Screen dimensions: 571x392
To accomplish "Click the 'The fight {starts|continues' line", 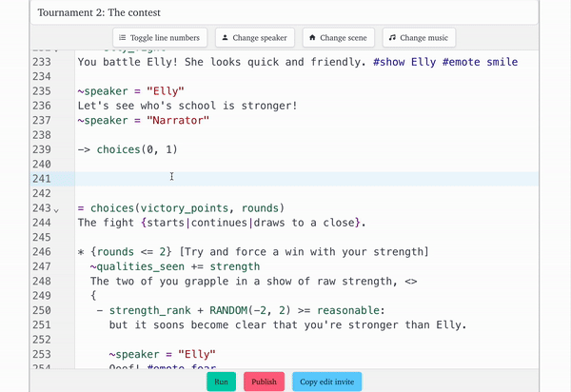I will [x=221, y=223].
